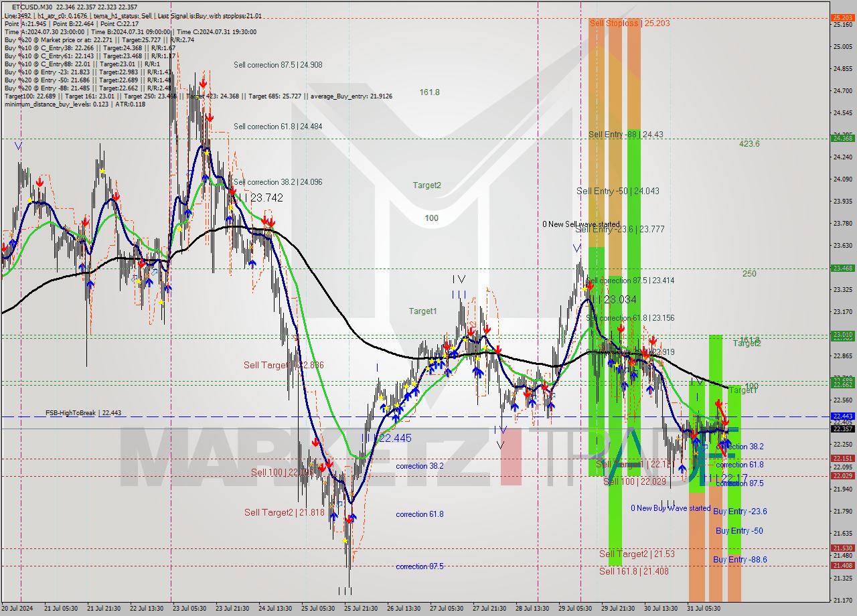Click the '423.6' Fibonacci level label
Viewport: 857px width, 616px height.
[x=749, y=143]
